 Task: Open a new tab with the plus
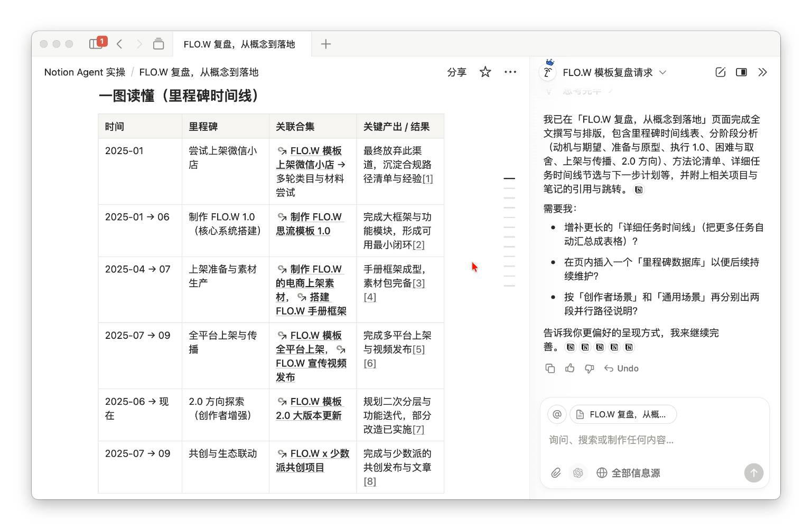click(x=326, y=44)
